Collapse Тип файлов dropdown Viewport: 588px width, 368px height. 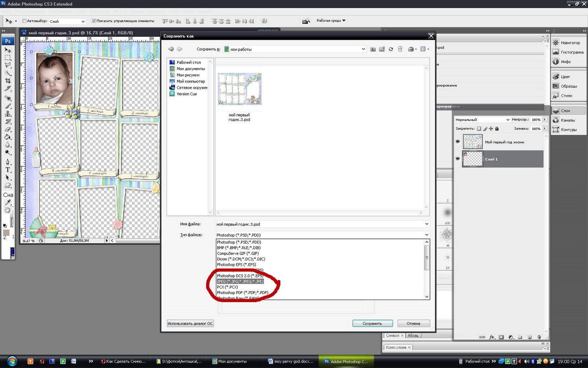coord(427,235)
